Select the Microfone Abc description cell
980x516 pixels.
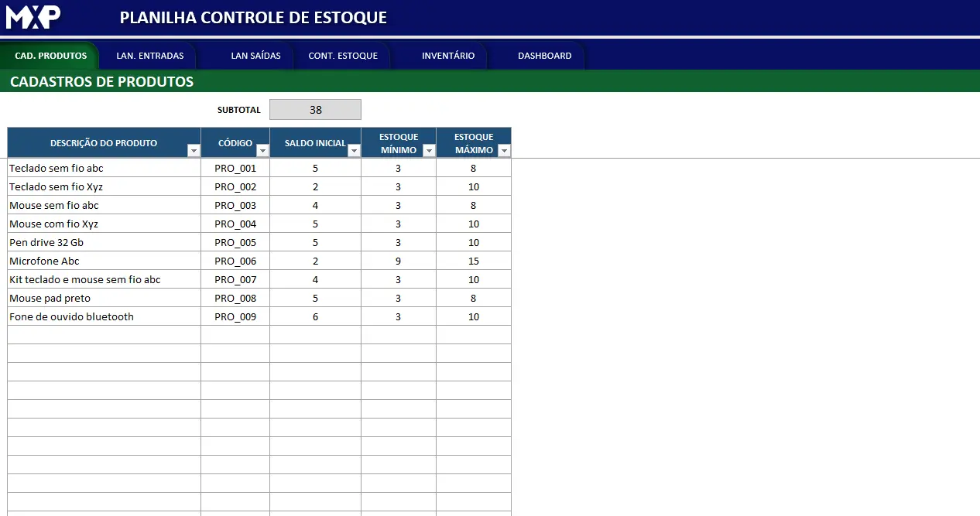click(104, 261)
